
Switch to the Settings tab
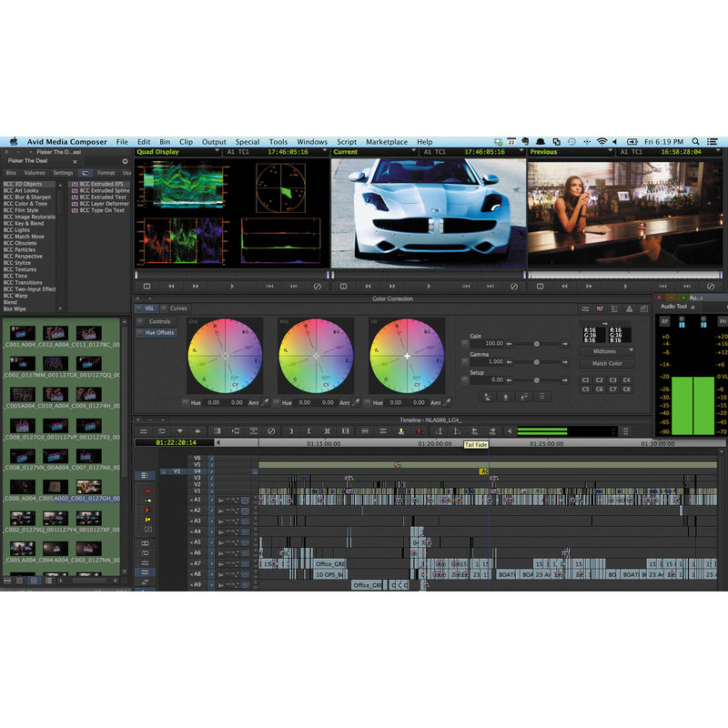click(63, 173)
